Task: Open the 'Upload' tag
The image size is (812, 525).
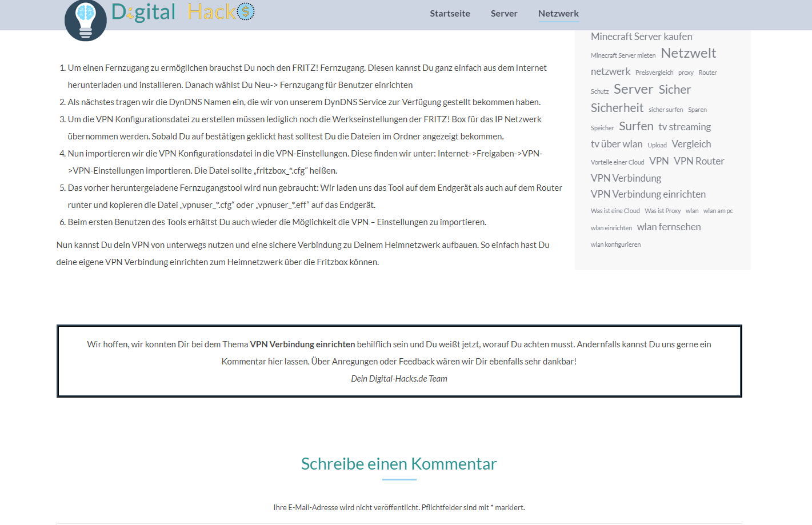Action: point(657,145)
